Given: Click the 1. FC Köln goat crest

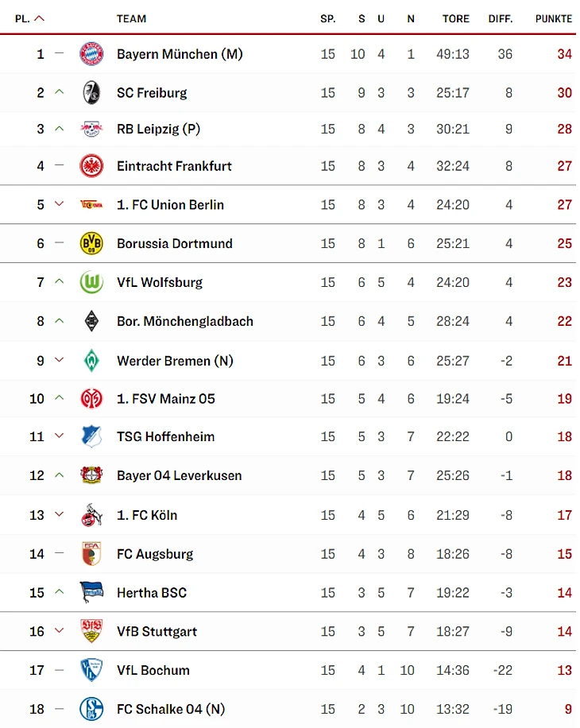Looking at the screenshot, I should [91, 515].
